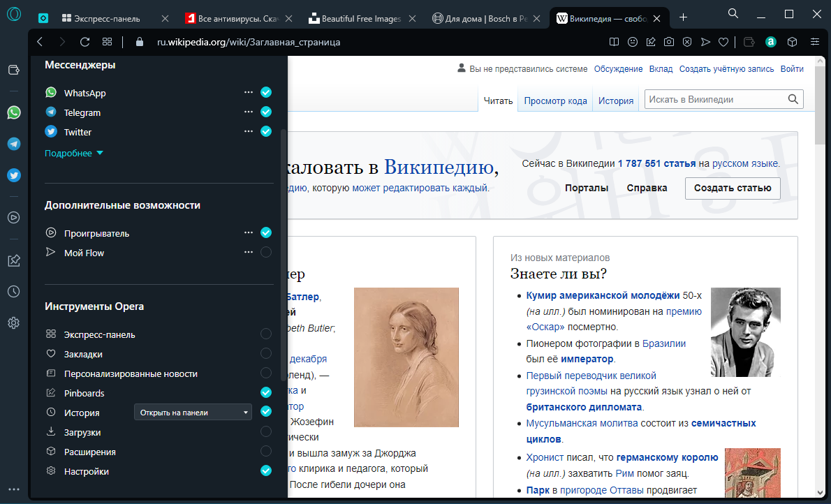Open the Player icon in the sidebar
Image resolution: width=831 pixels, height=504 pixels.
pos(14,217)
